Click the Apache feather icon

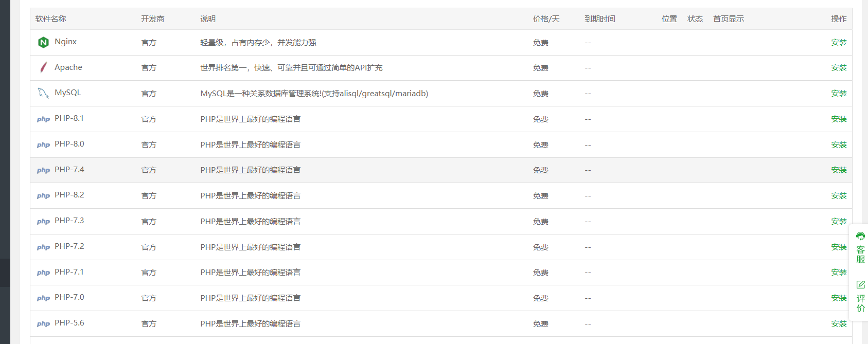[x=43, y=67]
